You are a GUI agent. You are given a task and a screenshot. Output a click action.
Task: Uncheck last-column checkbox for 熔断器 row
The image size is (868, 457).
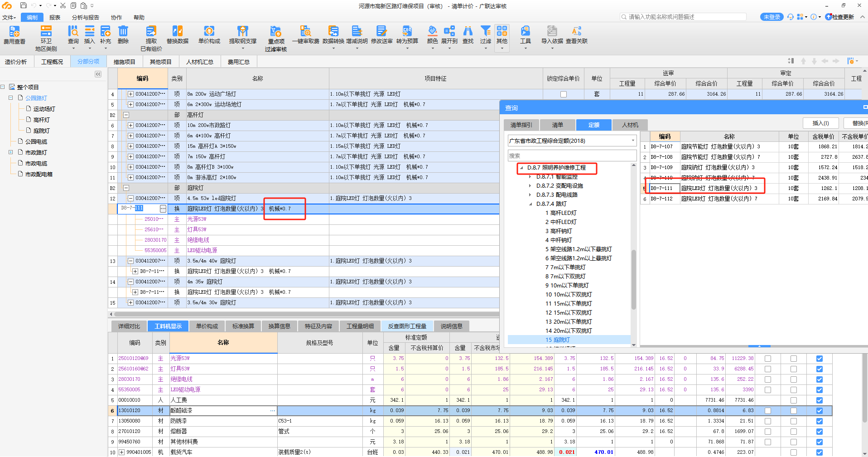819,432
